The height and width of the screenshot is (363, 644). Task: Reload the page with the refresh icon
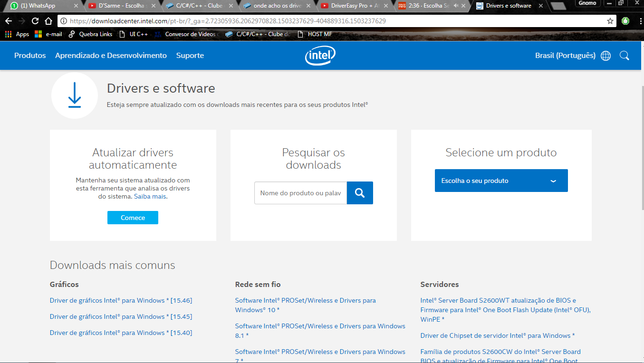(35, 21)
